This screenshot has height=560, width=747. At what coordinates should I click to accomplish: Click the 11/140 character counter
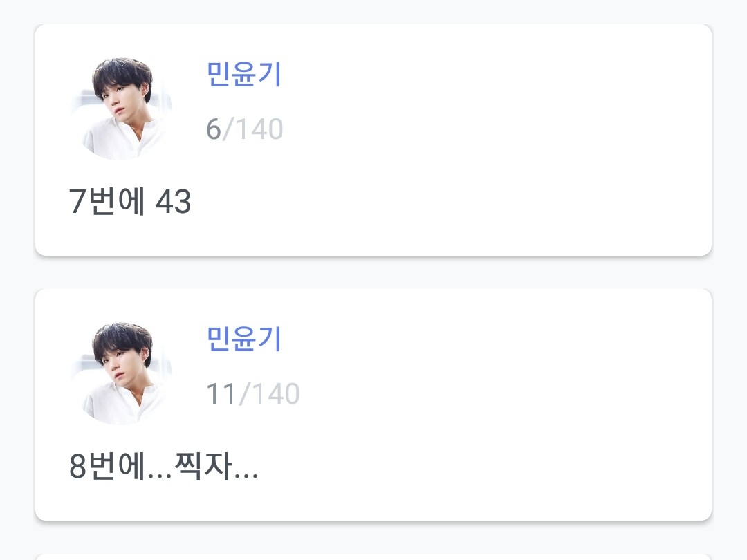point(252,394)
